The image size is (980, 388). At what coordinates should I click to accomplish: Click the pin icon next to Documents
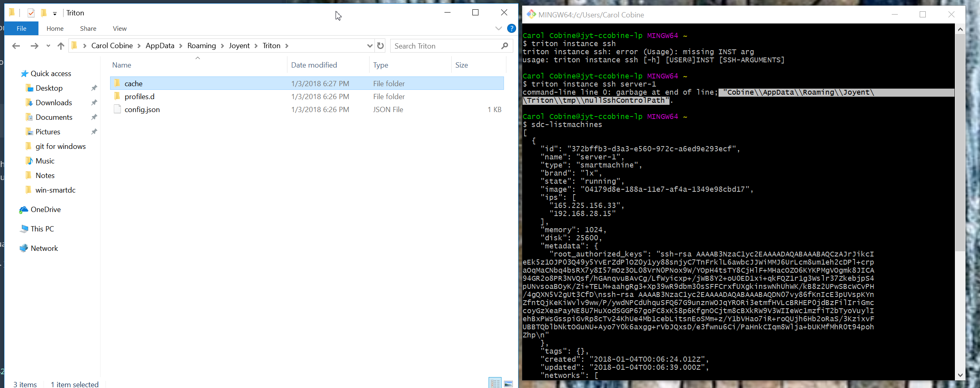pyautogui.click(x=94, y=117)
